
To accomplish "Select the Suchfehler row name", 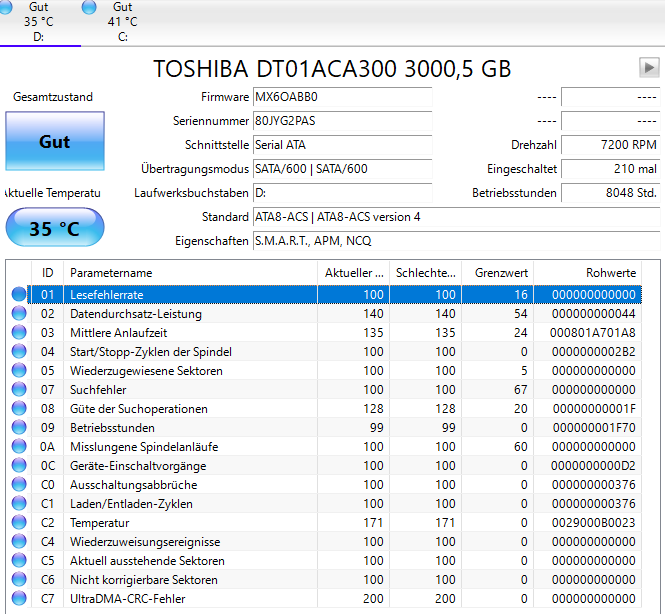I will 98,390.
